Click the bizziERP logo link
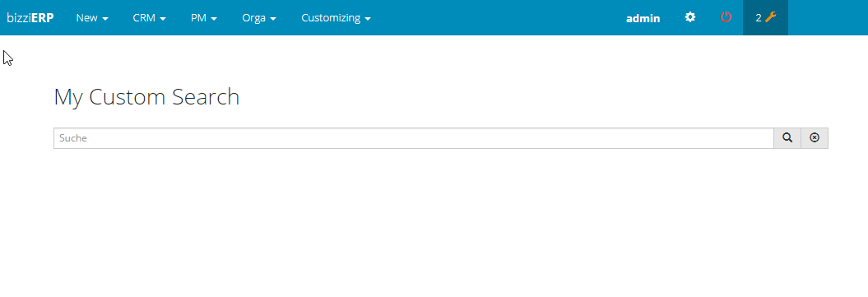The width and height of the screenshot is (868, 297). pyautogui.click(x=30, y=18)
